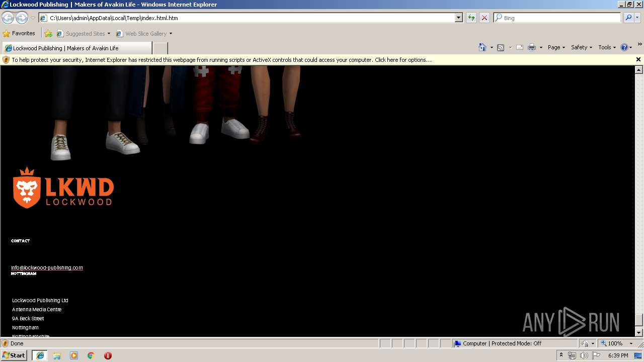
Task: Click the Internet Explorer taskbar icon
Action: tap(40, 355)
